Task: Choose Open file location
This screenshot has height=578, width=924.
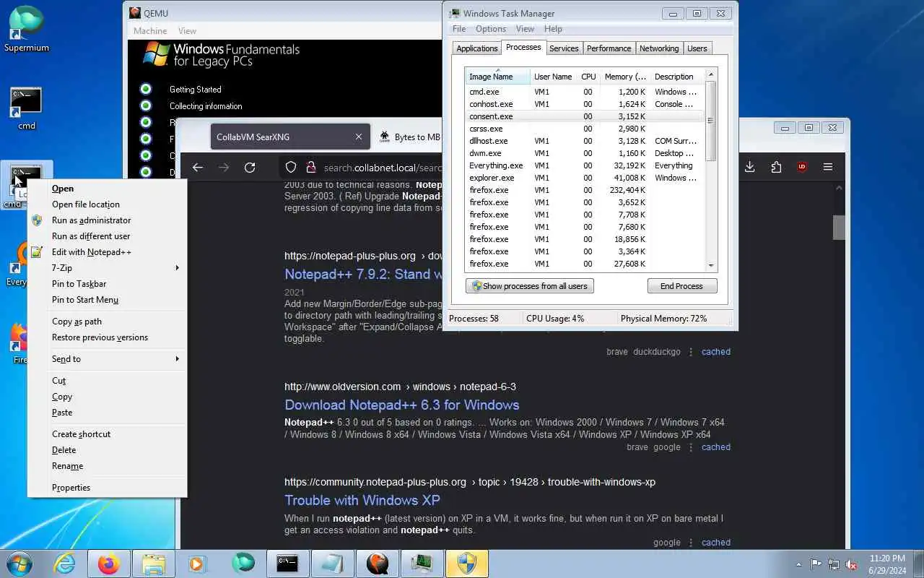Action: [x=107, y=204]
